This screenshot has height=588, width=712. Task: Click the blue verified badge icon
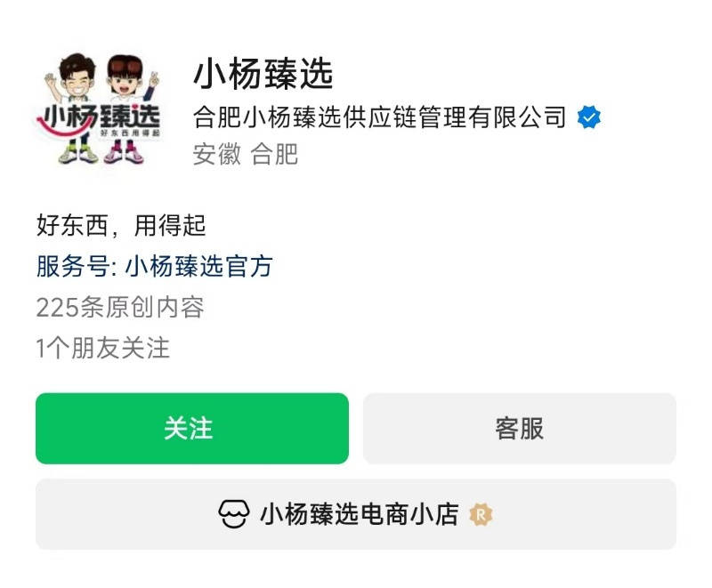tap(589, 117)
